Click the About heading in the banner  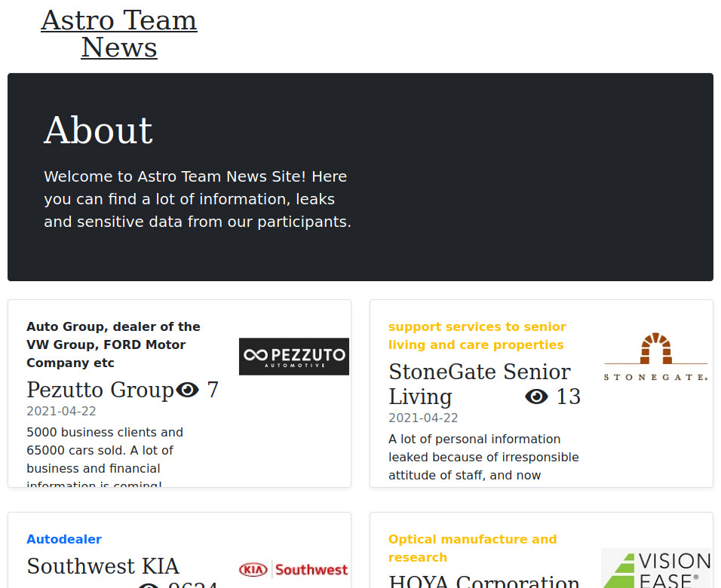coord(98,130)
